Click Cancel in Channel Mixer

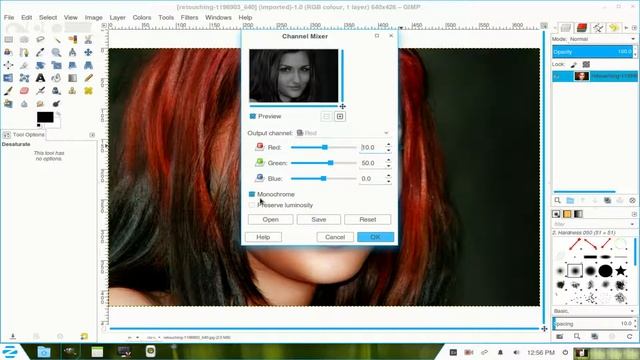point(335,237)
